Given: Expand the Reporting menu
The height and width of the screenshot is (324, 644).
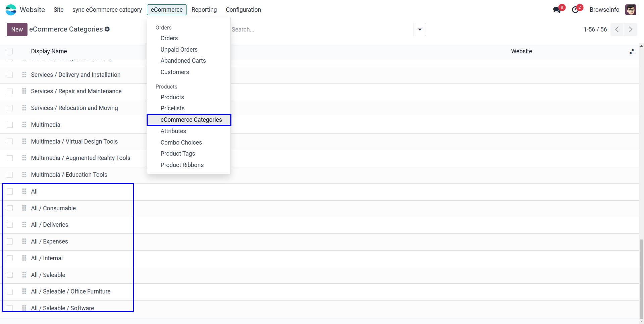Looking at the screenshot, I should [204, 10].
